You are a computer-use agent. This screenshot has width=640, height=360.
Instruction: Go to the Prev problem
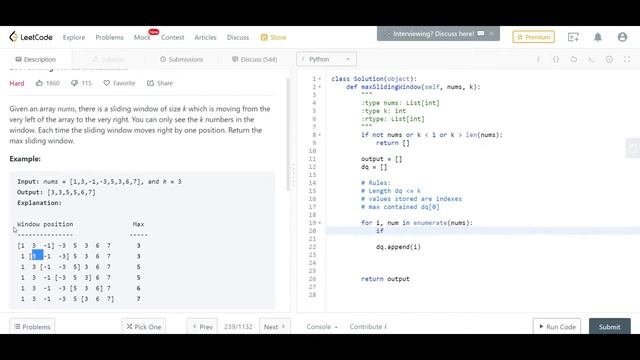click(x=202, y=327)
